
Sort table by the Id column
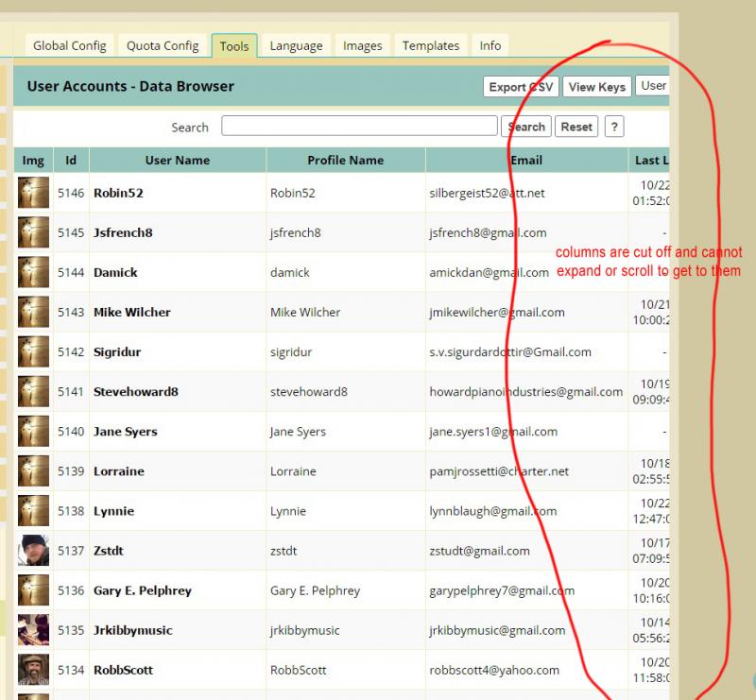pos(71,161)
